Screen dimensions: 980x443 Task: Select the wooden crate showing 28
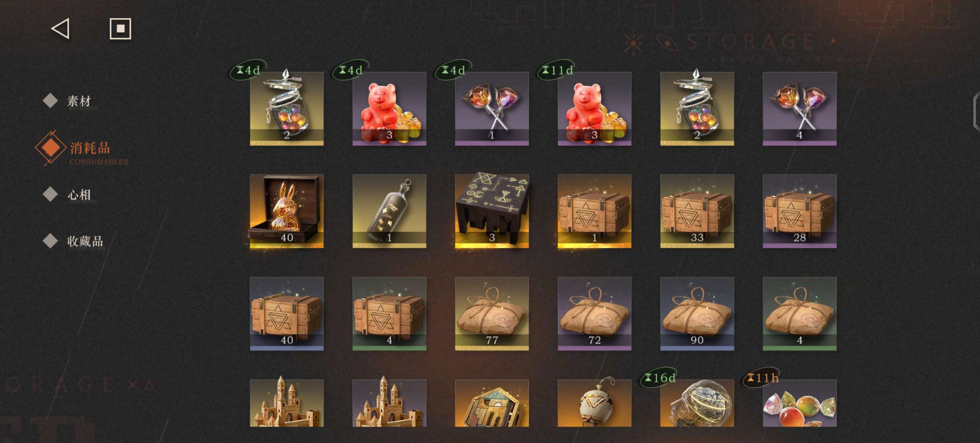coord(799,211)
